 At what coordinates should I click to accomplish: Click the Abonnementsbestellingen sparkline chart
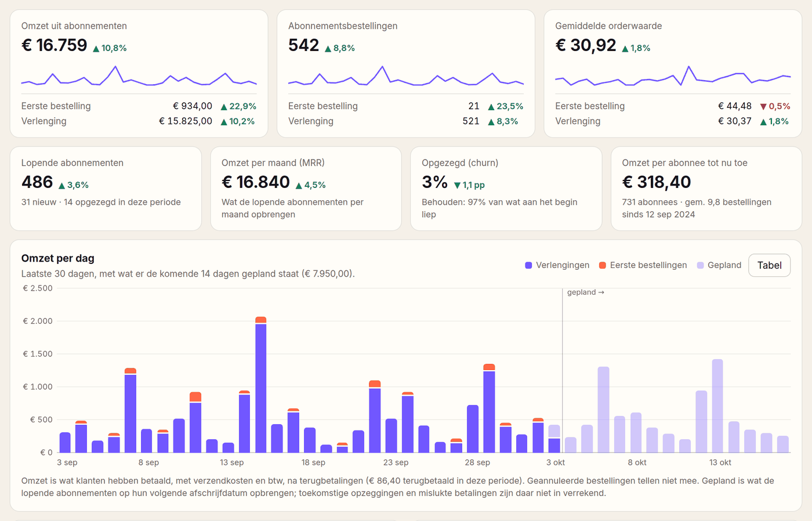pos(406,77)
